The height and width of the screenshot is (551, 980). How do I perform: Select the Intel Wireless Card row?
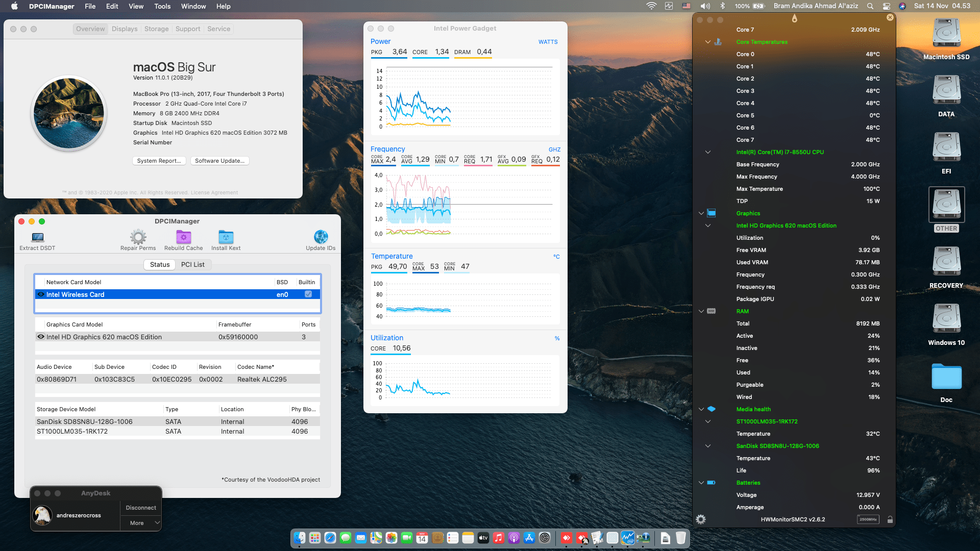tap(178, 294)
